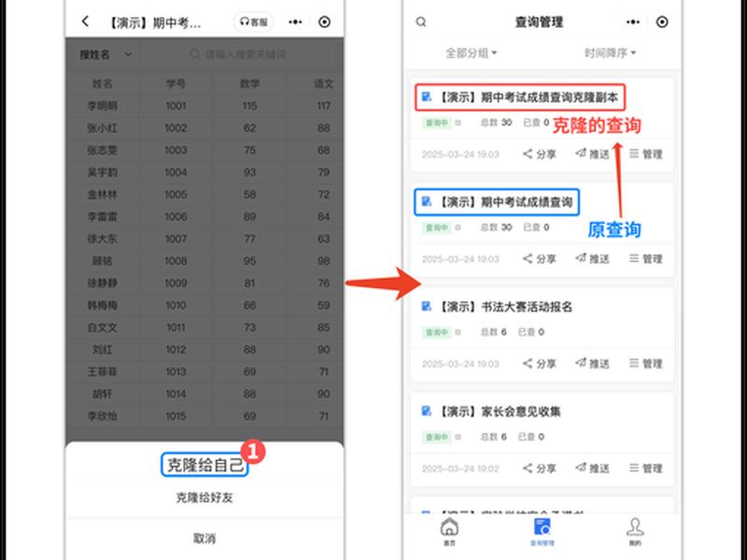Manage the 书法大赛活动报名 query
This screenshot has width=747, height=560.
pyautogui.click(x=646, y=363)
